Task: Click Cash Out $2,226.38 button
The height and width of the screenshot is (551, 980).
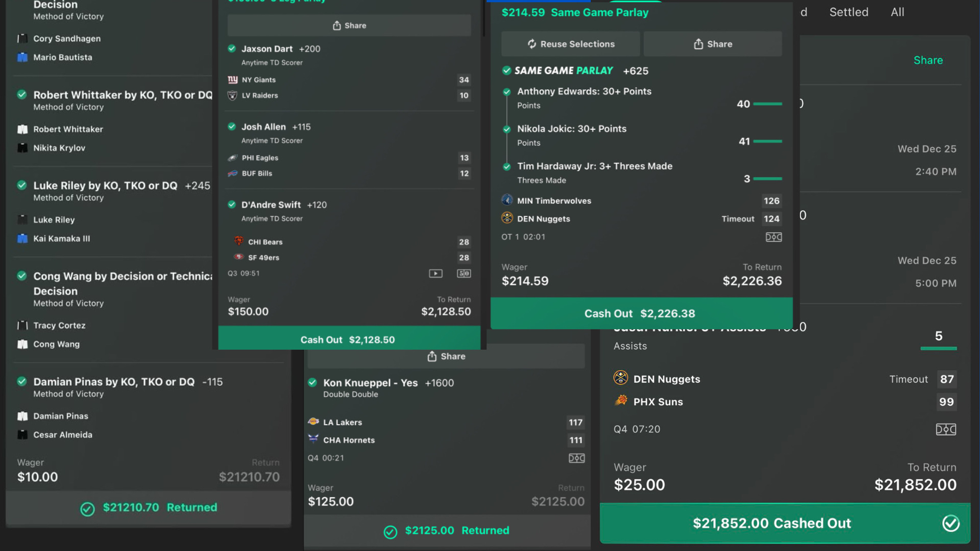Action: [x=642, y=313]
